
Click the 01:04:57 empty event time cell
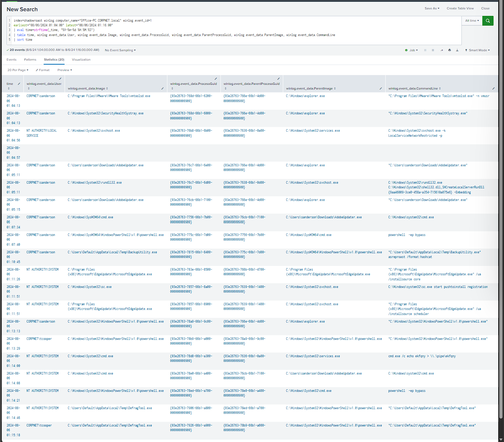(x=13, y=153)
